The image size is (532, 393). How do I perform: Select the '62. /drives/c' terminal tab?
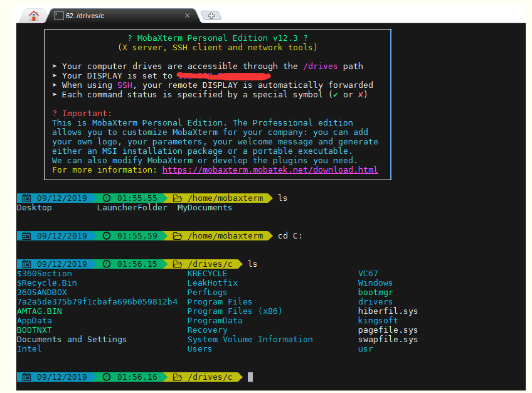[122, 16]
